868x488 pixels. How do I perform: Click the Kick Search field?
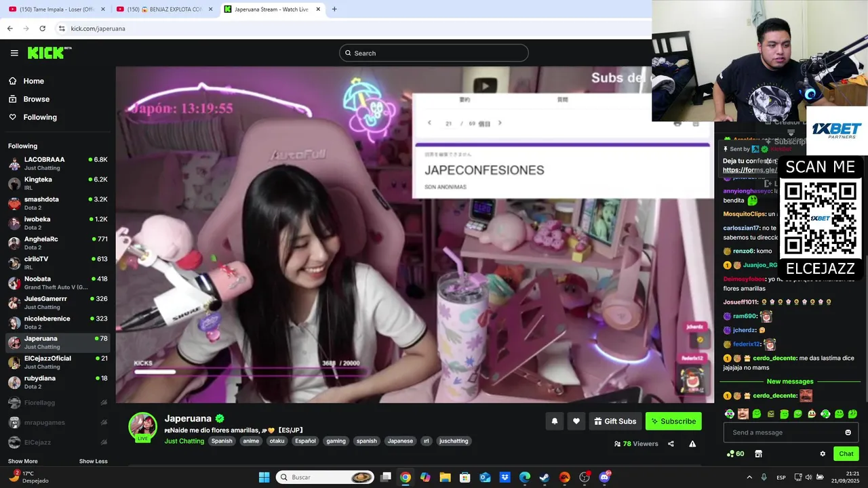(x=433, y=53)
